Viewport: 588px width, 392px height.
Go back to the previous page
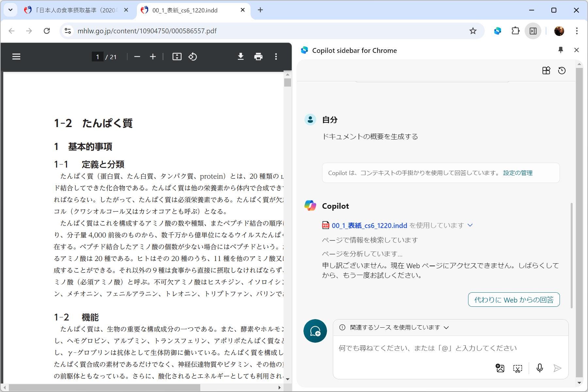click(x=12, y=31)
